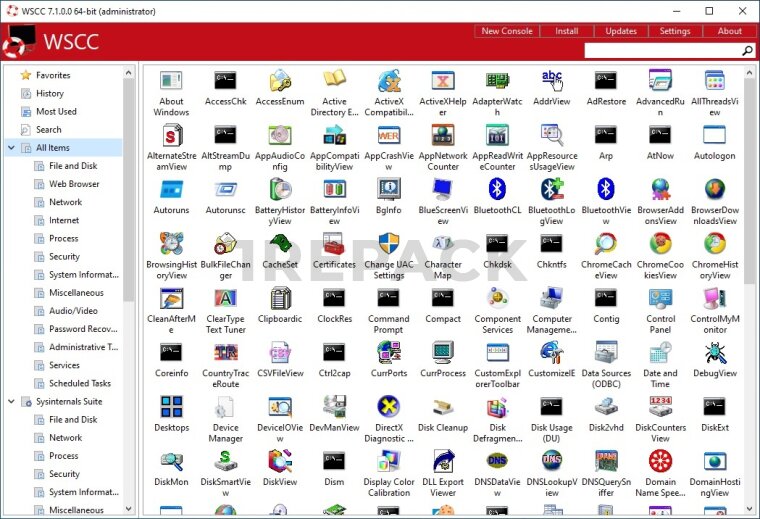
Task: Open the Updates menu tab
Action: (x=621, y=31)
